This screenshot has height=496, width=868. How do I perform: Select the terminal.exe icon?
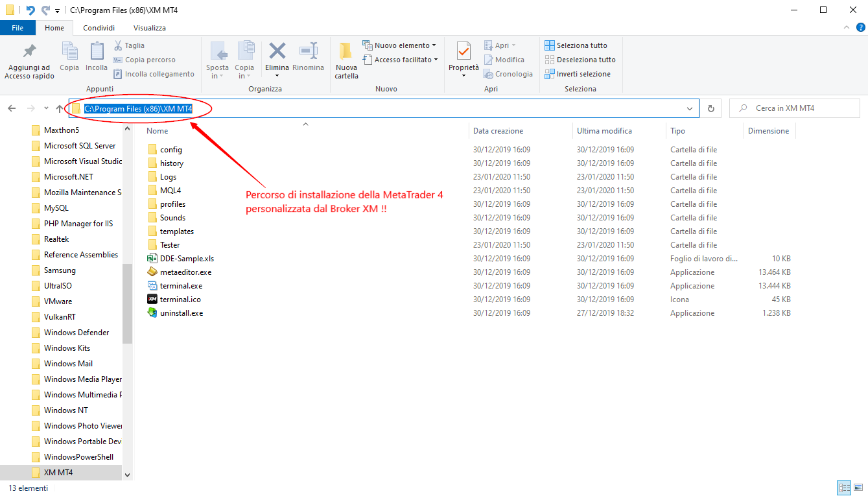152,286
